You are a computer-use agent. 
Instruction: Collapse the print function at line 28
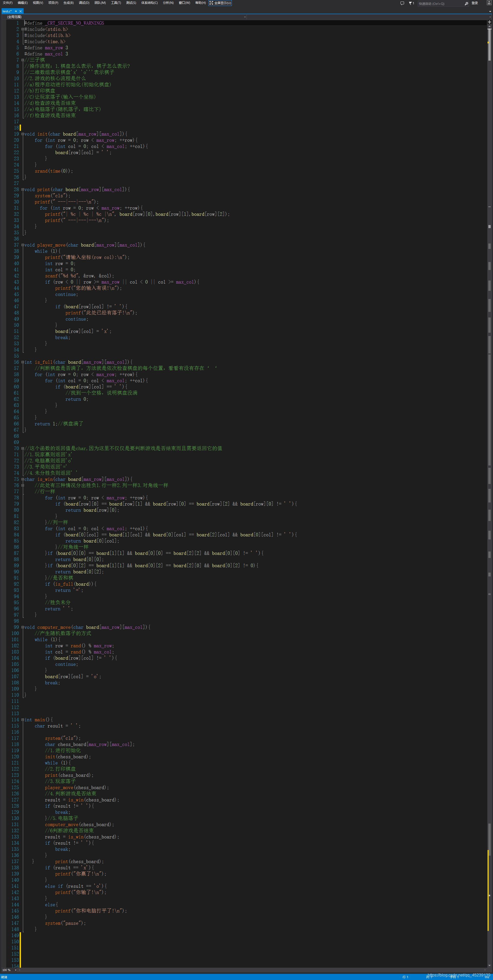(x=22, y=190)
